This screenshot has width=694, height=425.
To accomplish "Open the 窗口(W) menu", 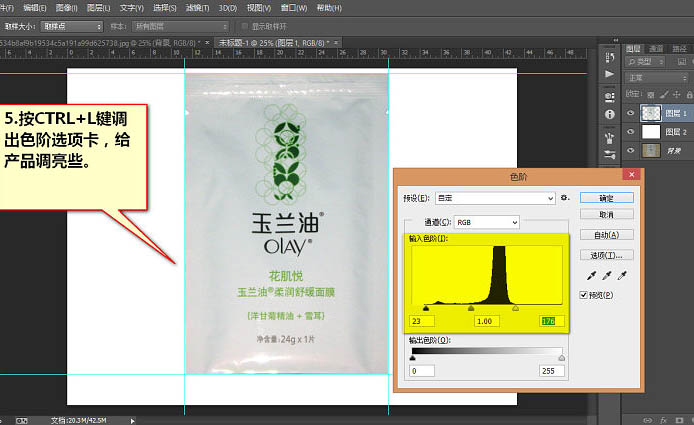I will click(294, 8).
